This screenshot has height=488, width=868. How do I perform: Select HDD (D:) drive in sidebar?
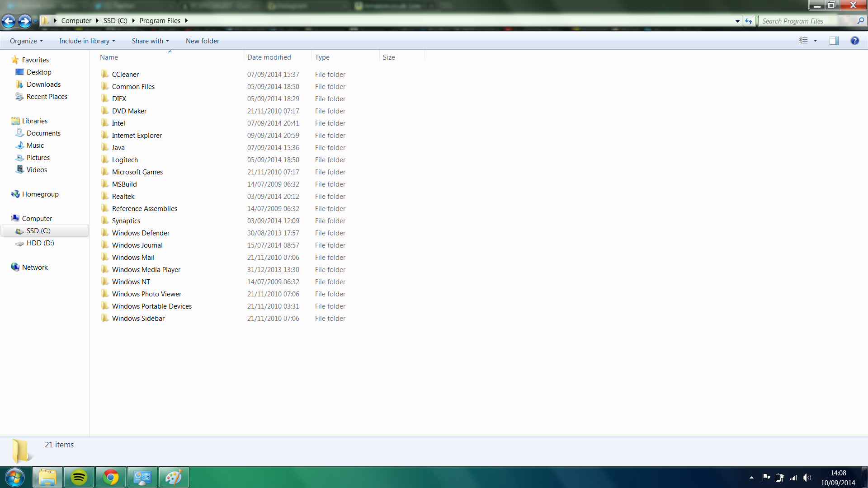pyautogui.click(x=35, y=243)
